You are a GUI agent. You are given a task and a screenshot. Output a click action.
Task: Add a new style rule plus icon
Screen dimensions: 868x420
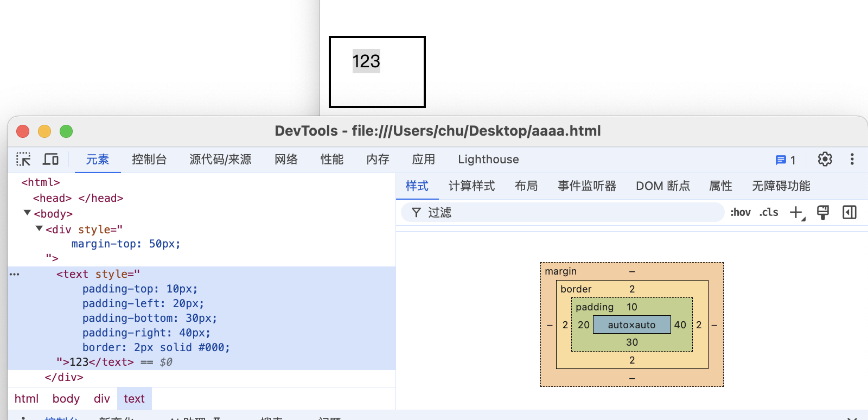pyautogui.click(x=796, y=213)
